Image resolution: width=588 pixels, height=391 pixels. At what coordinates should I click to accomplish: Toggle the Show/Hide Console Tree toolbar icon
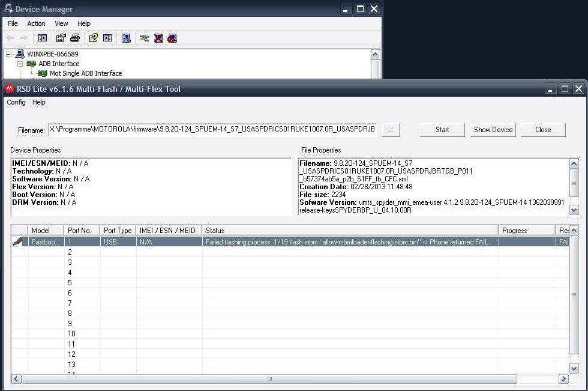pos(43,38)
